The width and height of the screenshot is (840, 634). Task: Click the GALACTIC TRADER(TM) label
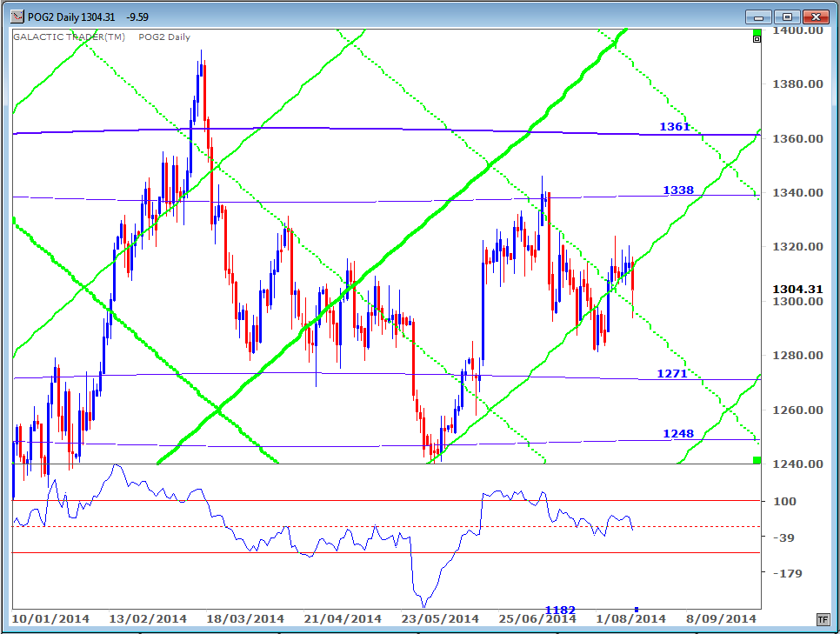point(69,37)
